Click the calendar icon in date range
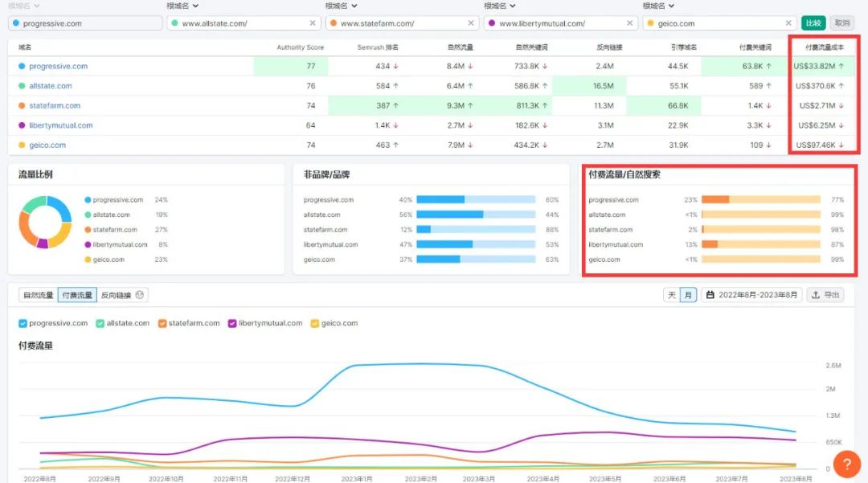 (x=710, y=295)
